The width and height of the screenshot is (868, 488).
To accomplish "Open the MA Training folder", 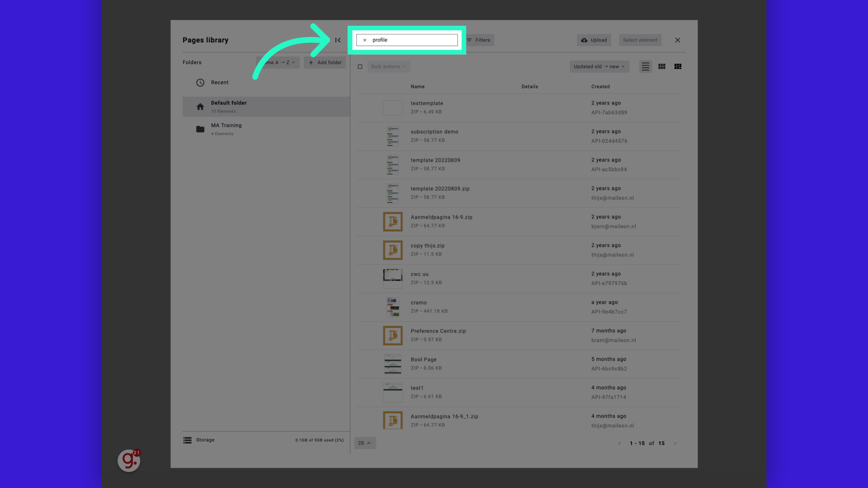I will (x=226, y=129).
